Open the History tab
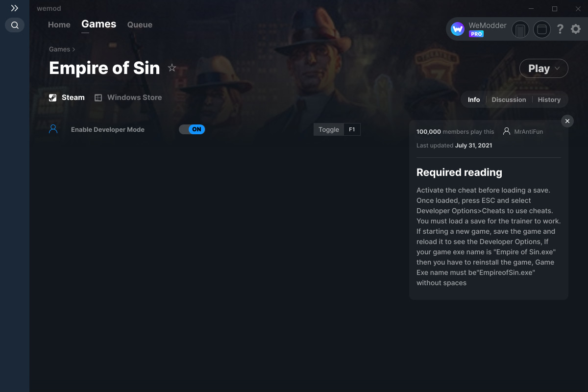The width and height of the screenshot is (588, 392). coord(549,99)
